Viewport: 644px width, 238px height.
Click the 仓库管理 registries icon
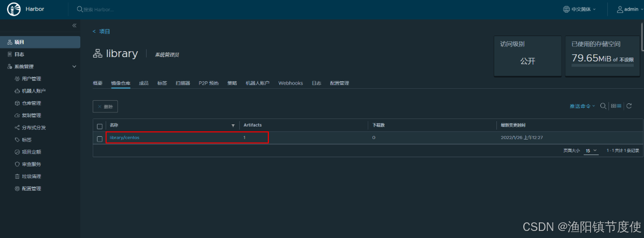coord(17,103)
